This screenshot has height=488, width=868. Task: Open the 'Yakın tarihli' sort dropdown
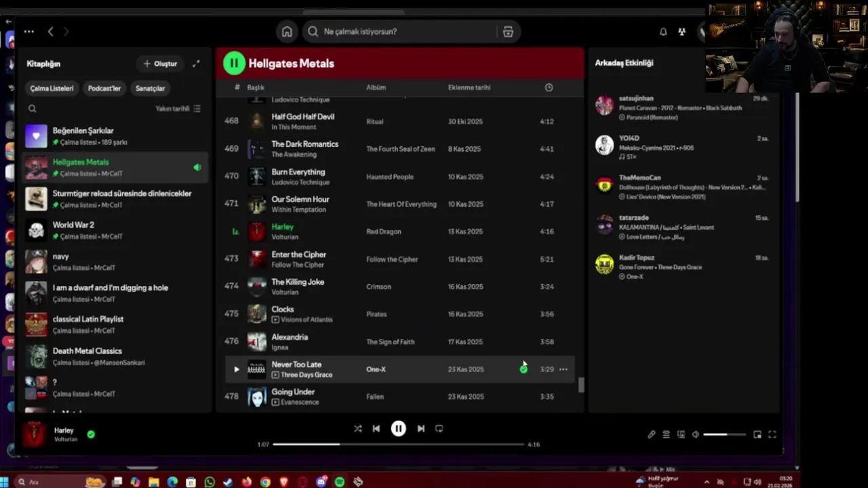(x=178, y=108)
